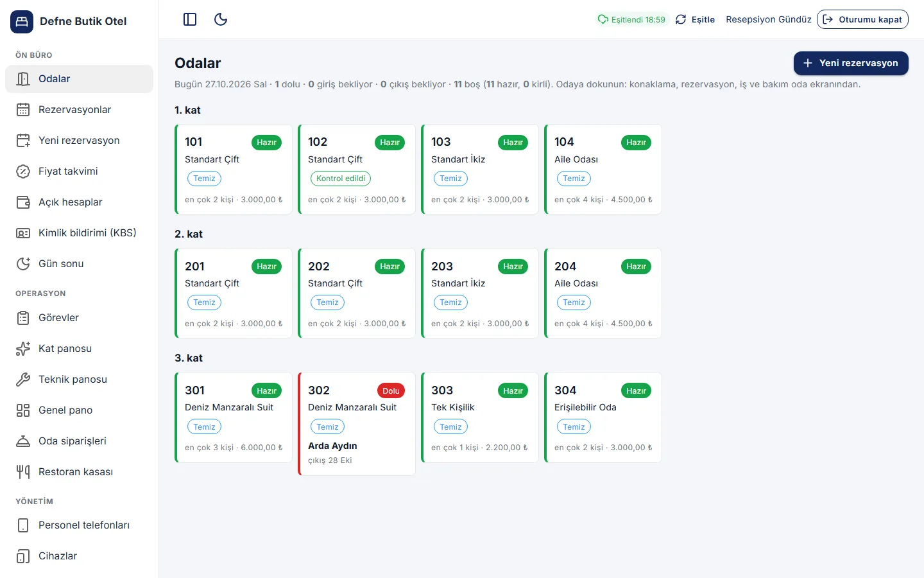Click the Rezervasyonlar calendar icon
The image size is (924, 578).
[x=23, y=110]
